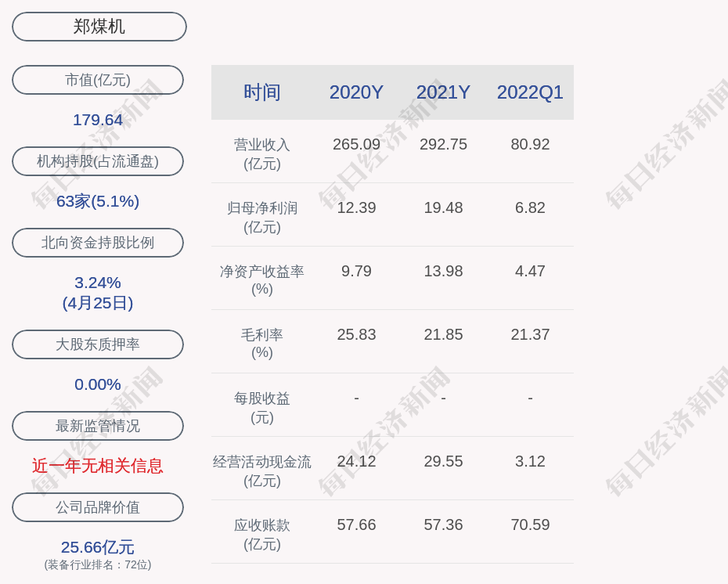Click revenue value 80.92
Image resolution: width=728 pixels, height=584 pixels.
click(530, 144)
